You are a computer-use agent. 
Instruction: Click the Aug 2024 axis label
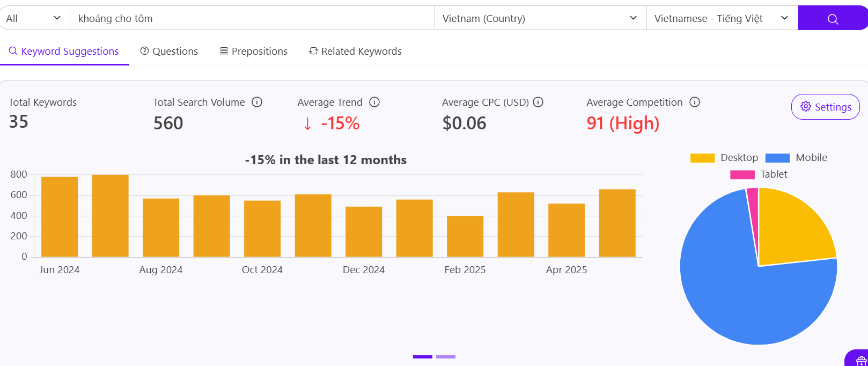tap(161, 270)
